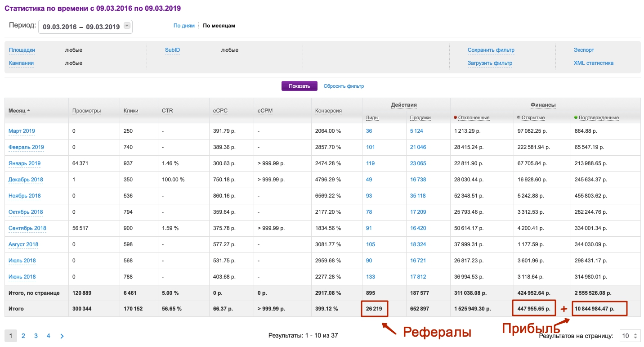
Task: Select the По месяцам view
Action: tap(219, 26)
